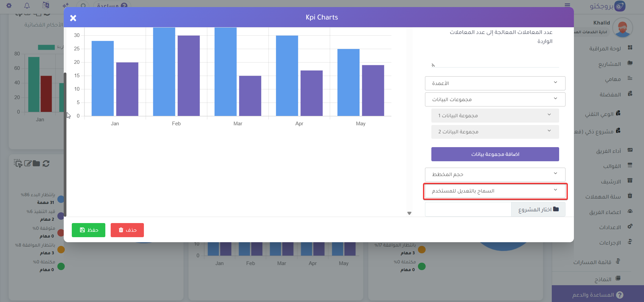The height and width of the screenshot is (302, 644).
Task: Expand مجموعة البيانات 1
Action: (x=495, y=116)
